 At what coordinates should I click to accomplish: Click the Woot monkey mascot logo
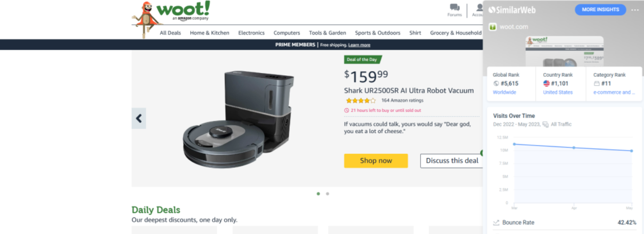143,17
